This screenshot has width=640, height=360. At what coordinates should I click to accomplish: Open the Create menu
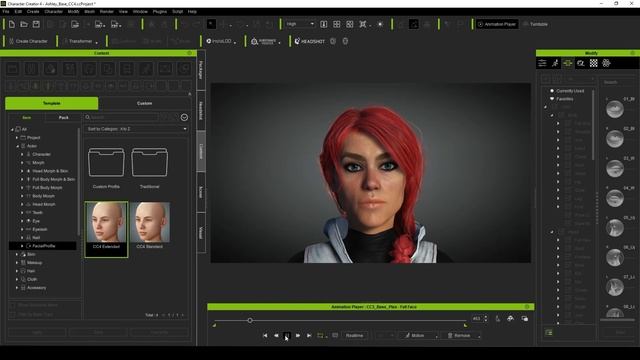(33, 11)
